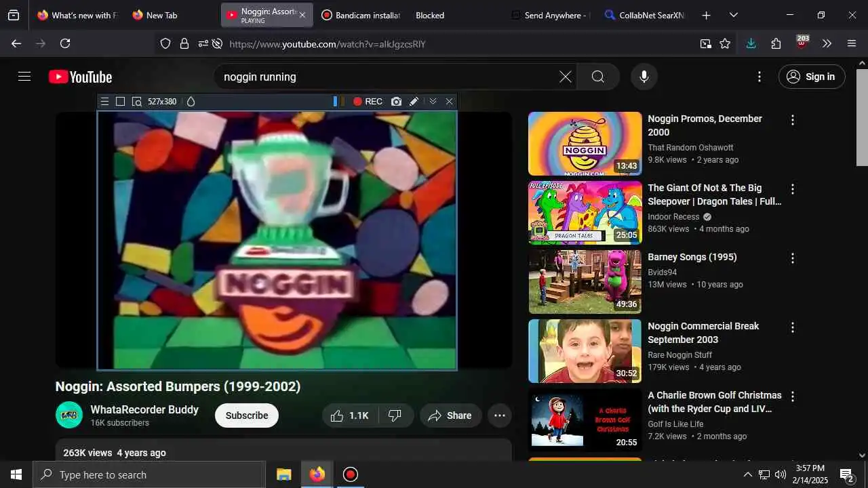Activate Bandicam pencil drawing tool
The width and height of the screenshot is (868, 488).
pyautogui.click(x=414, y=102)
